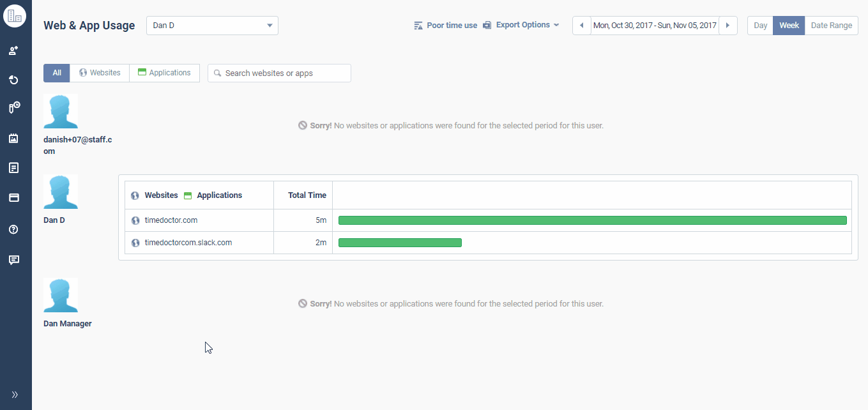
Task: Enable Day view for usage report
Action: coord(760,25)
